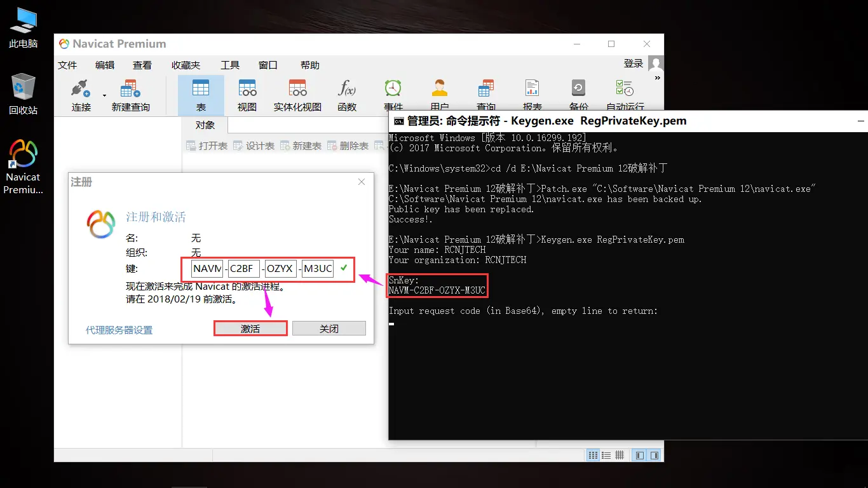
Task: Select the 函数 (Function) toolbar icon
Action: pos(347,95)
